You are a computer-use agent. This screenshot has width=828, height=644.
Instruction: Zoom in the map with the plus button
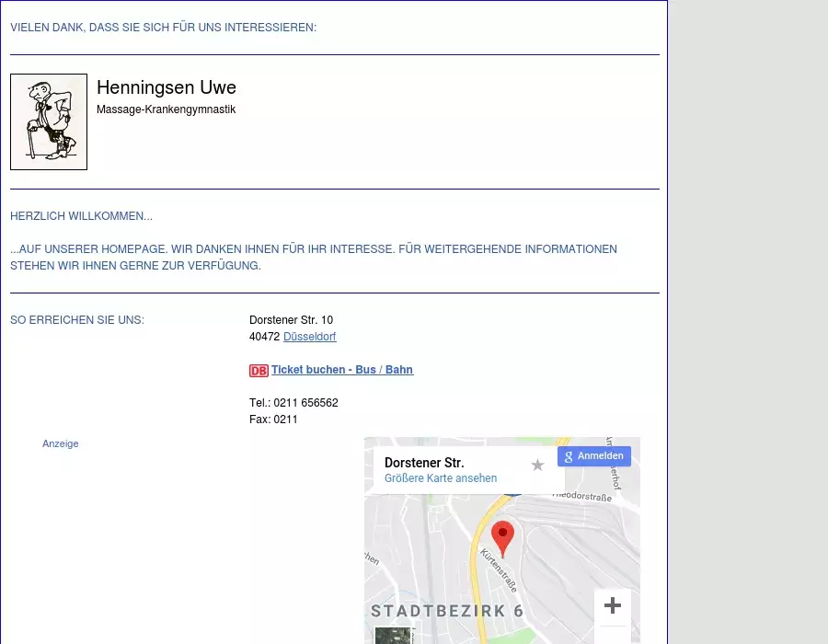(613, 605)
